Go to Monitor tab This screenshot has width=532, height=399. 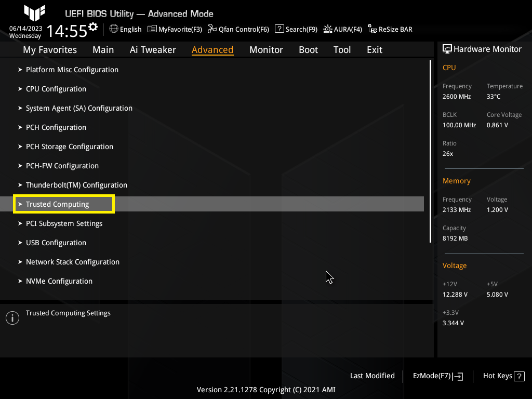[266, 50]
